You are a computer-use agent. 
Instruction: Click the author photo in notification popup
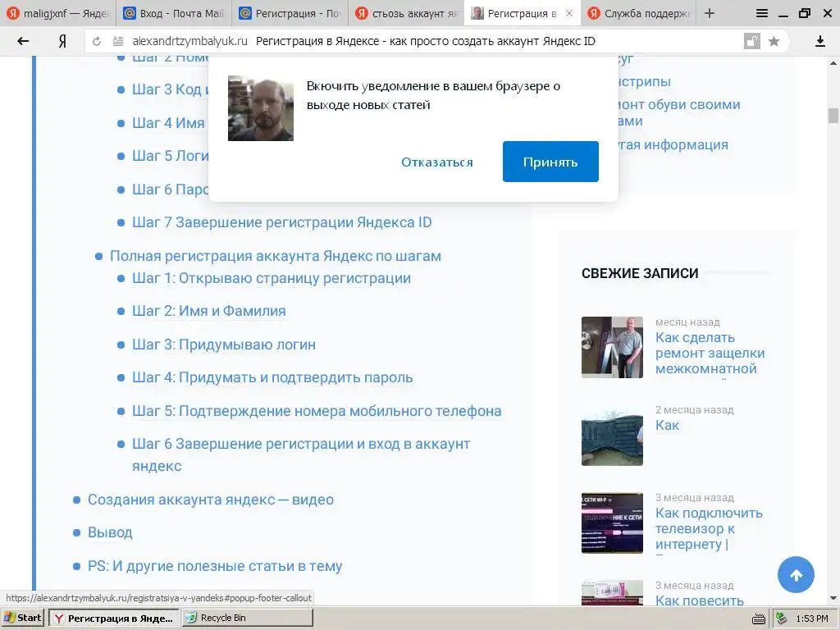[260, 108]
